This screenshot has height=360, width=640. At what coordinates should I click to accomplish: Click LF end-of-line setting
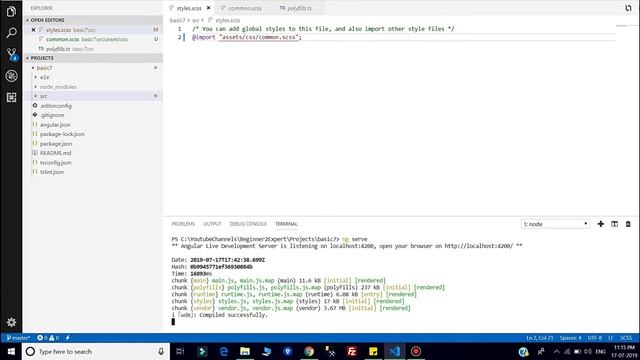pyautogui.click(x=611, y=338)
